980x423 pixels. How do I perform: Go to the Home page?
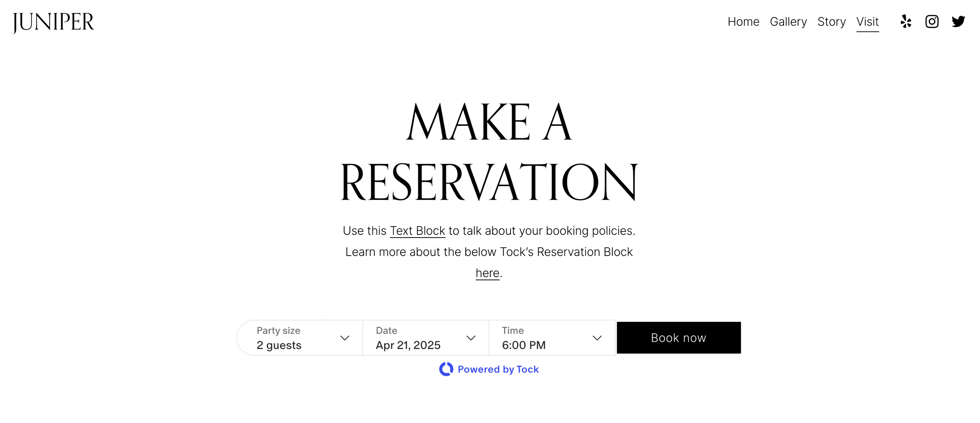coord(743,22)
